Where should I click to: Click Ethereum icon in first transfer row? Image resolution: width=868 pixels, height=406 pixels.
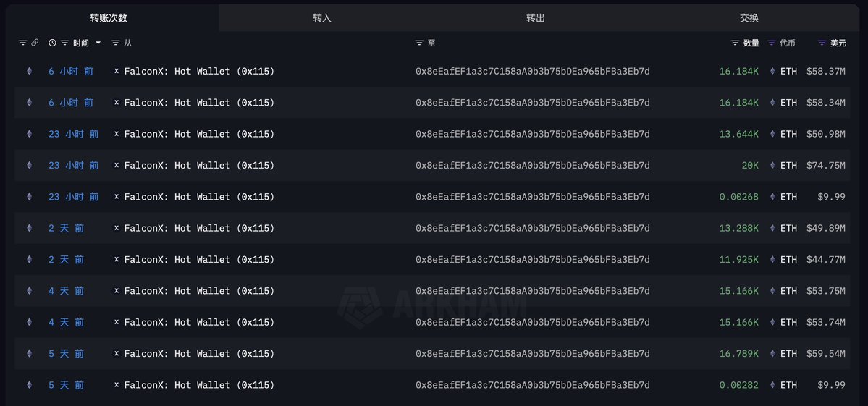30,72
